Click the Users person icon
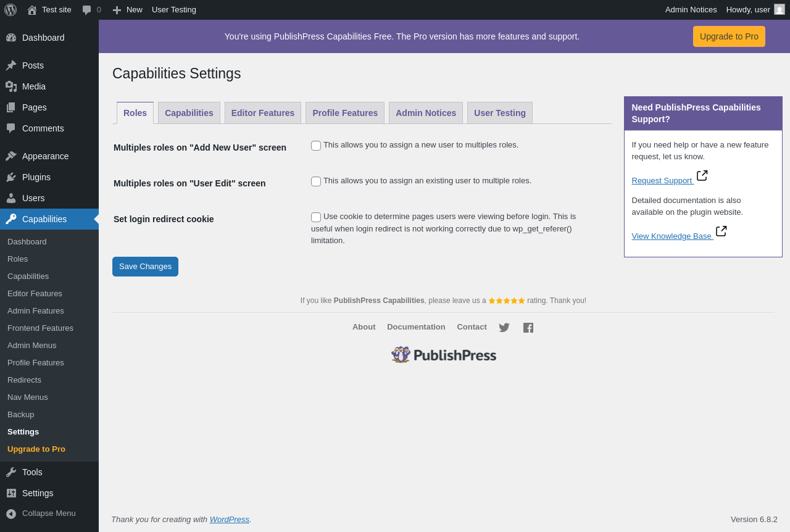This screenshot has height=532, width=790. click(11, 198)
